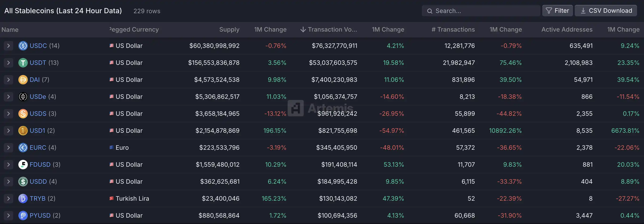644x224 pixels.
Task: Sort table by Supply column
Action: pos(229,29)
